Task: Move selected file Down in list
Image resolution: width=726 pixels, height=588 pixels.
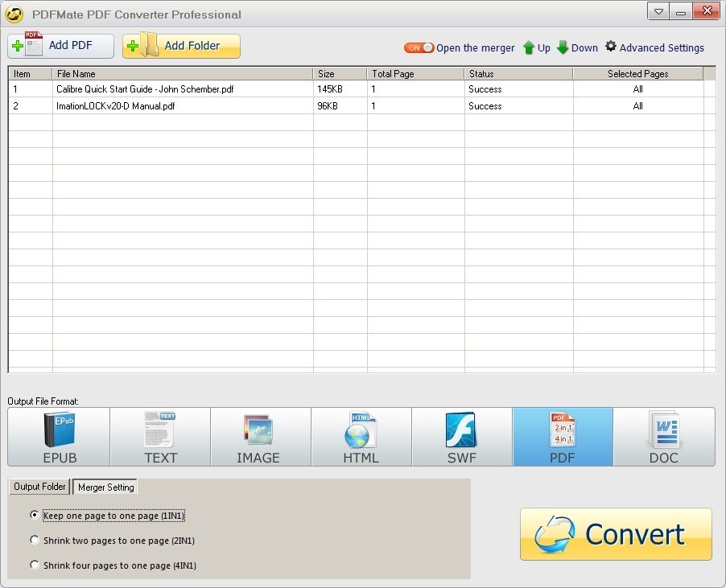Action: coord(577,47)
